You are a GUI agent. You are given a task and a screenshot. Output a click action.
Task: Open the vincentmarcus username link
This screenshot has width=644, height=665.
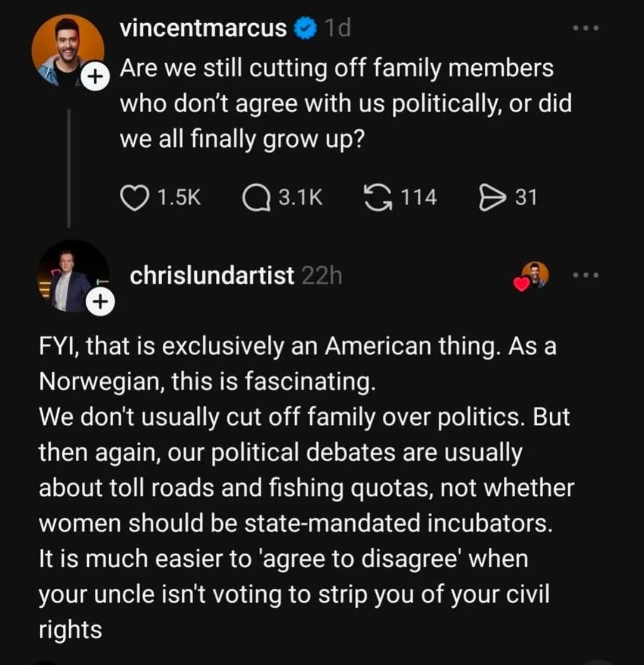click(x=203, y=29)
